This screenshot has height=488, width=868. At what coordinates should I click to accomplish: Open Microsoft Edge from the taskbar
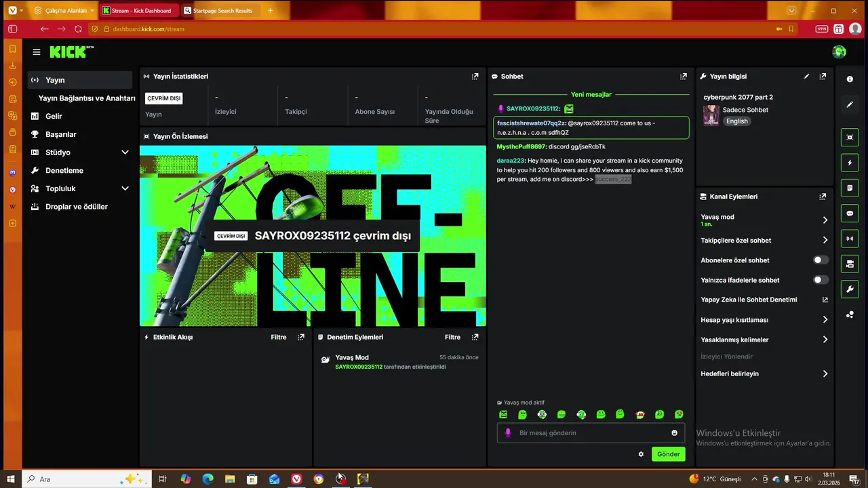[208, 479]
